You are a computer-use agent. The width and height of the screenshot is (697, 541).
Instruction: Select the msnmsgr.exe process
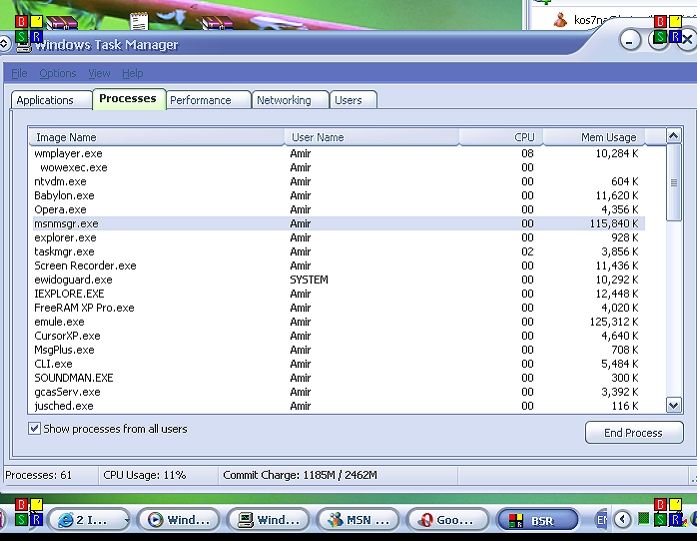[339, 224]
